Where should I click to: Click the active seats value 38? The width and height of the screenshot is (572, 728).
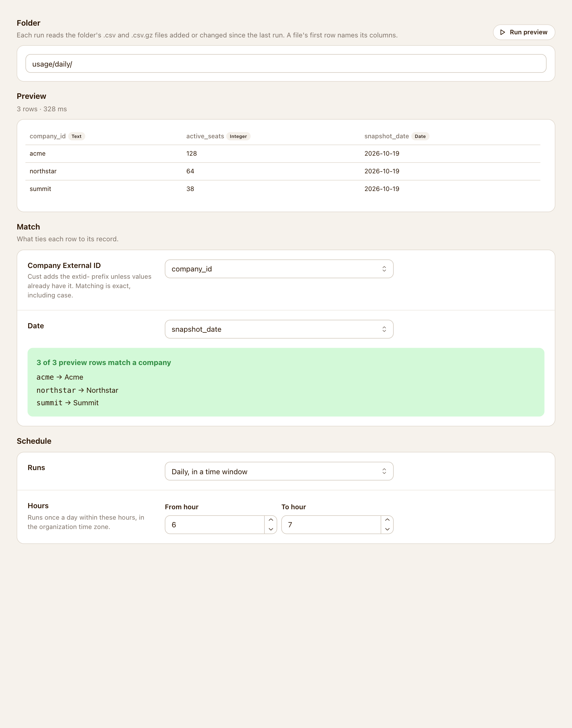(x=190, y=189)
